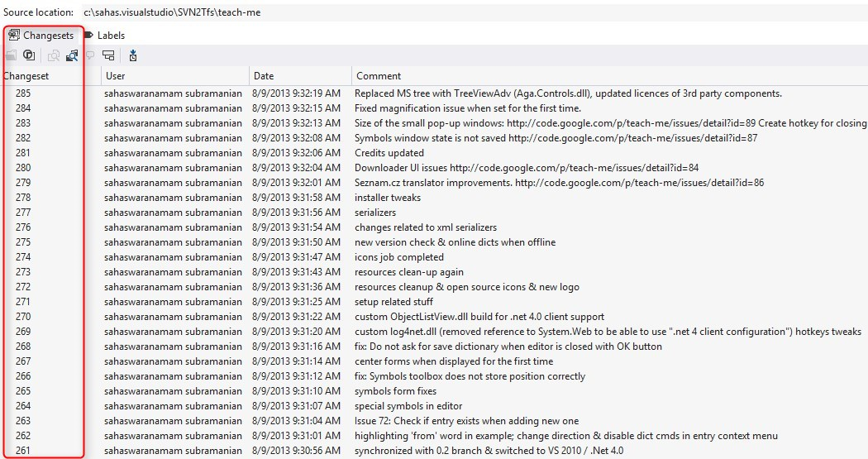The height and width of the screenshot is (459, 868).
Task: Click the grayed folder icon in toolbar
Action: tap(11, 55)
